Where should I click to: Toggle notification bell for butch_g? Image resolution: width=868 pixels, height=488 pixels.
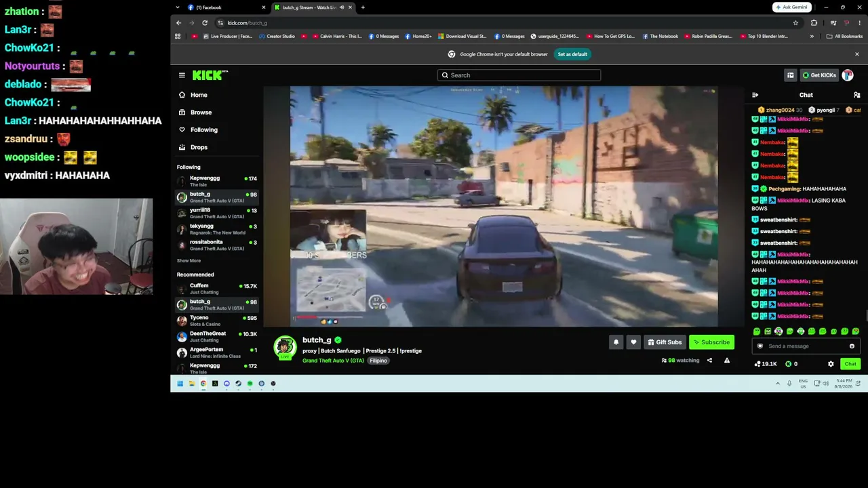616,342
